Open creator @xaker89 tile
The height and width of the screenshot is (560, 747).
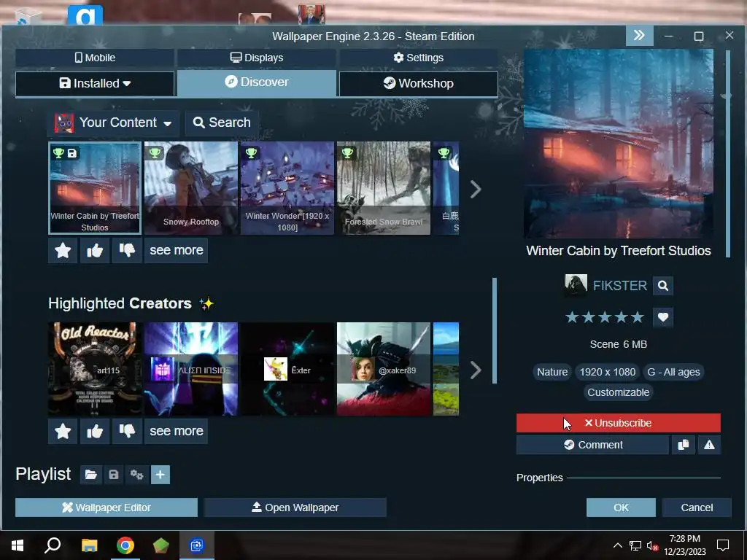tap(384, 369)
